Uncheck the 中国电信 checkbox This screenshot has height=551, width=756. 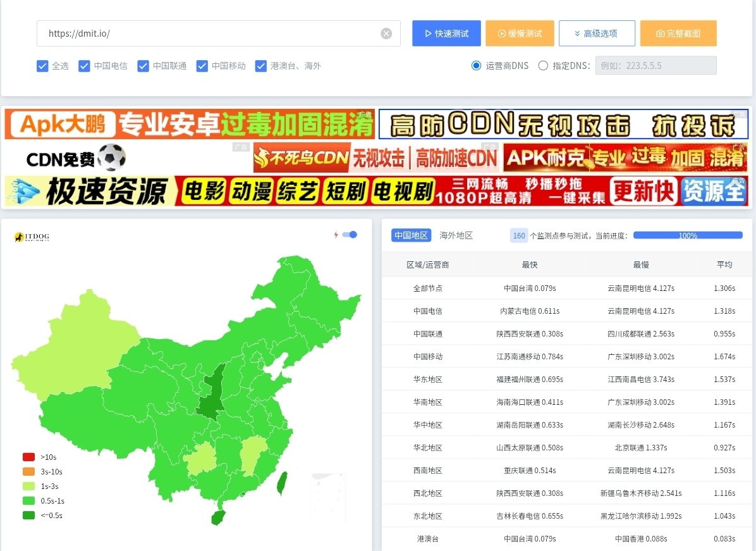[84, 66]
